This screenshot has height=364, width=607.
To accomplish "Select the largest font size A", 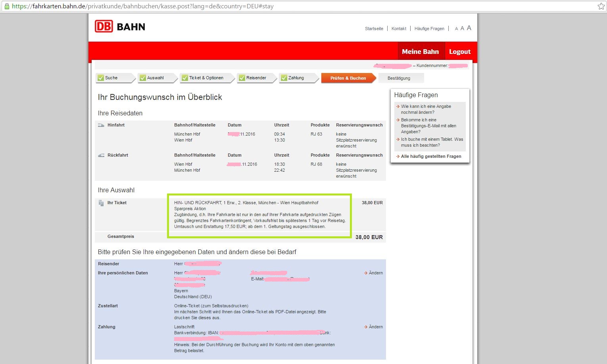I will click(x=469, y=28).
